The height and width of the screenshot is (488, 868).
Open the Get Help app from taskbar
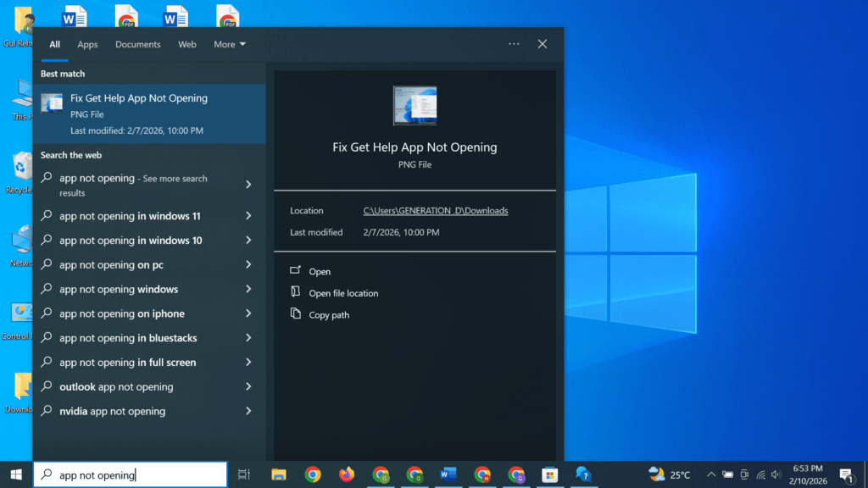click(584, 474)
